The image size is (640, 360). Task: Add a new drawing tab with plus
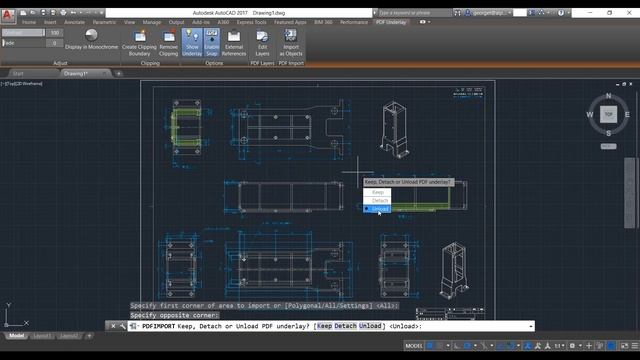tap(118, 74)
